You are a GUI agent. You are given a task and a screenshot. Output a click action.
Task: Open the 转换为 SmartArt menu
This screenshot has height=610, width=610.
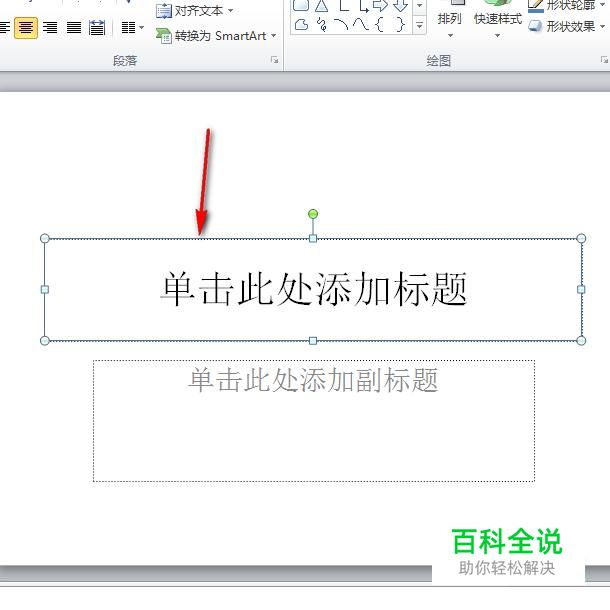(216, 36)
